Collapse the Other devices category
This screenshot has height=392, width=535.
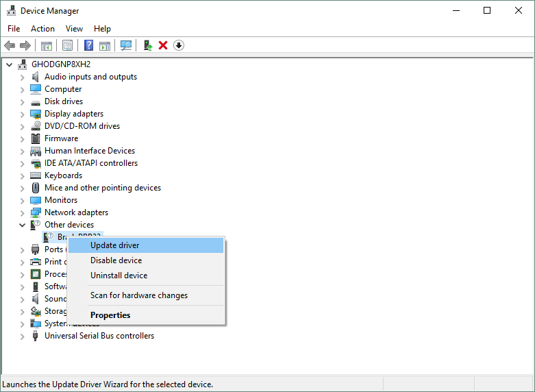pos(22,225)
